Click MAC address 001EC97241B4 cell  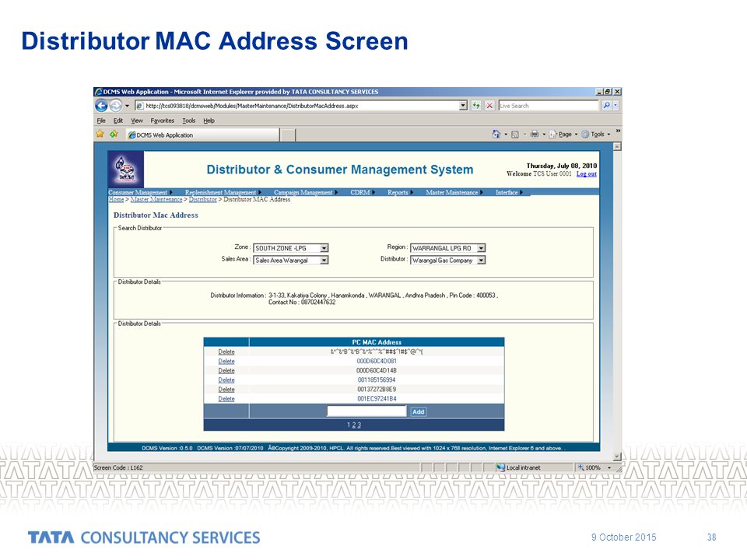pyautogui.click(x=377, y=398)
